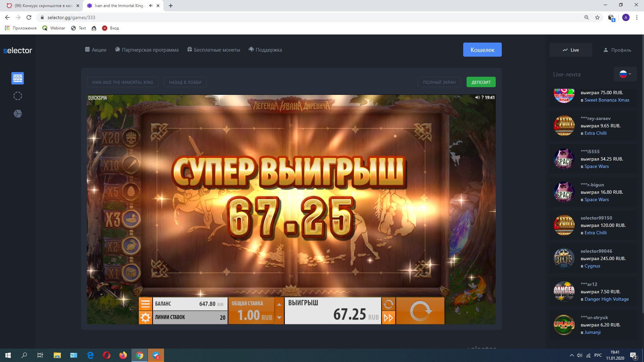This screenshot has width=644, height=362.
Task: Open the game settings gear
Action: [145, 317]
